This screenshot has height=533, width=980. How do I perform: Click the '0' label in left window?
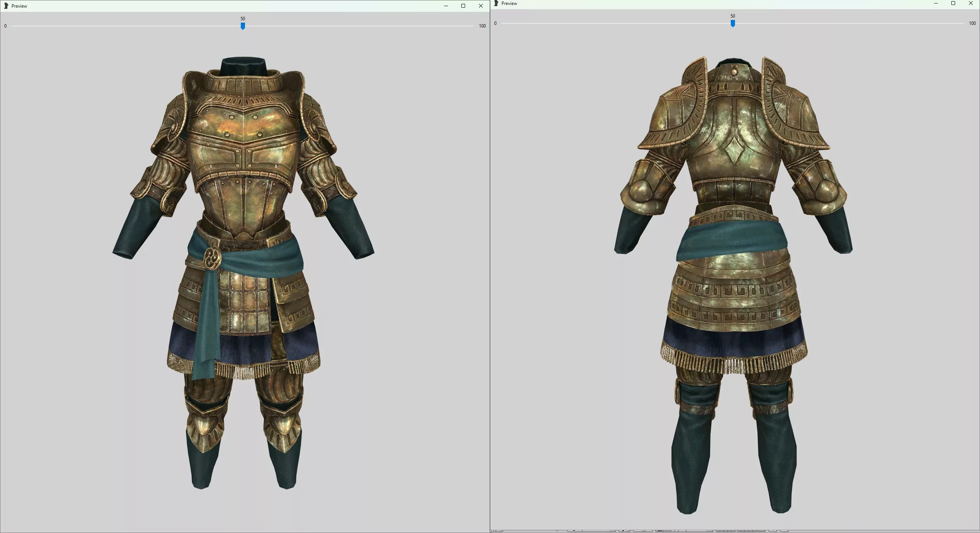click(5, 26)
